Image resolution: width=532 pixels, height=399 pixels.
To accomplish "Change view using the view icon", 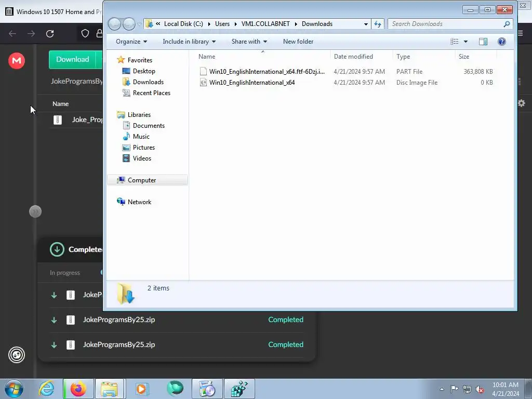I will [454, 42].
